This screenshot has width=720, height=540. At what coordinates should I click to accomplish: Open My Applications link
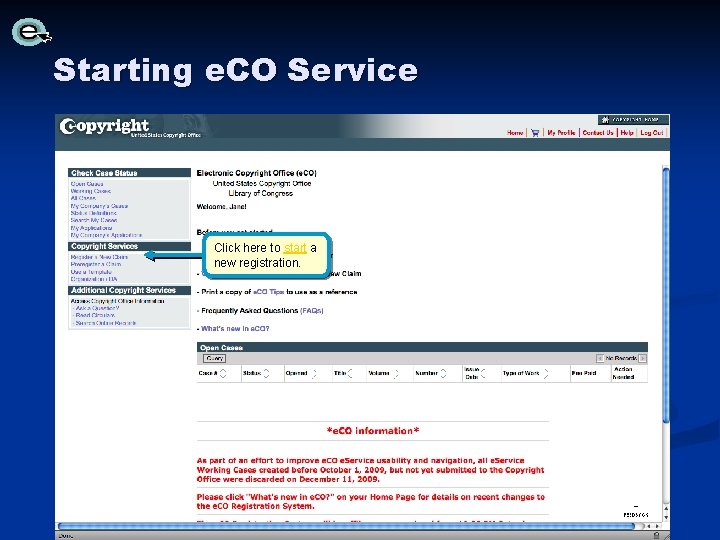coord(91,228)
